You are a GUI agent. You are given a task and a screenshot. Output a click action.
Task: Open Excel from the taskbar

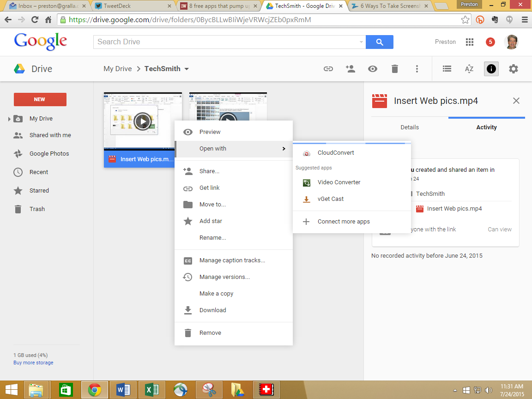coord(151,390)
